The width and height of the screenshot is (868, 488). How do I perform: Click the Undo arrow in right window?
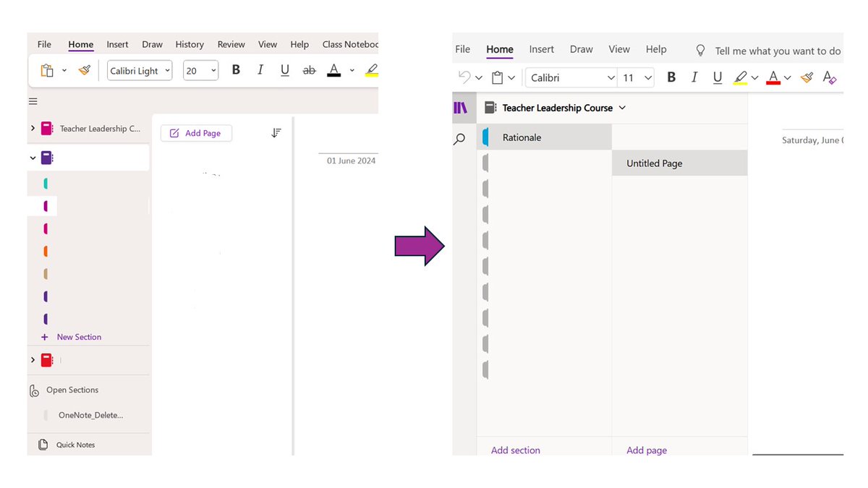(464, 77)
